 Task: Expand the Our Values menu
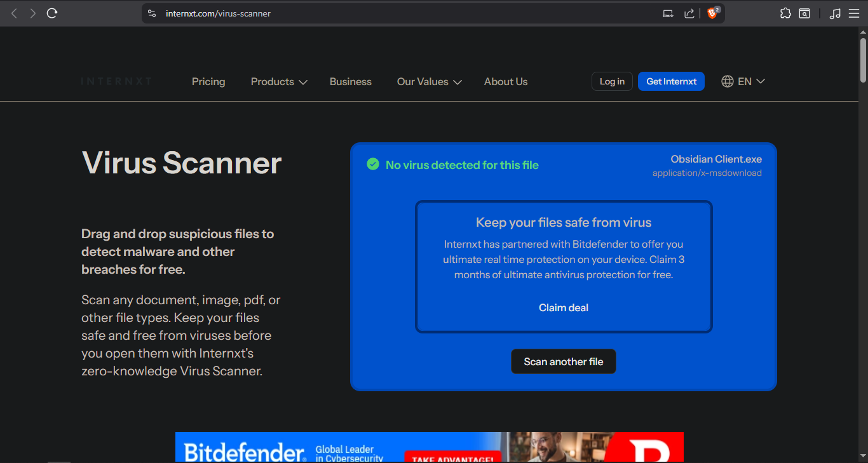coord(429,81)
